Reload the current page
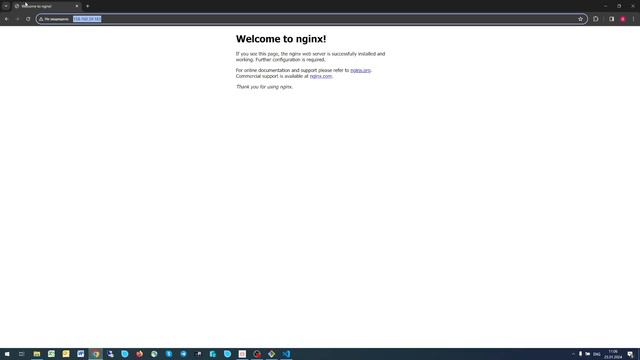 click(x=28, y=19)
